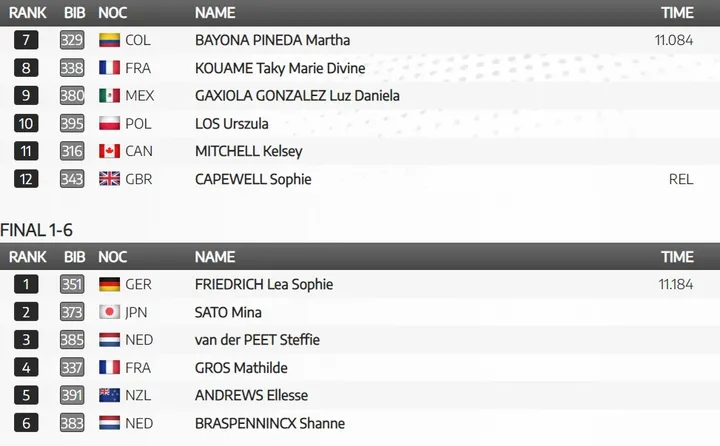Click bib number 373 badge
720x446 pixels.
[x=72, y=312]
